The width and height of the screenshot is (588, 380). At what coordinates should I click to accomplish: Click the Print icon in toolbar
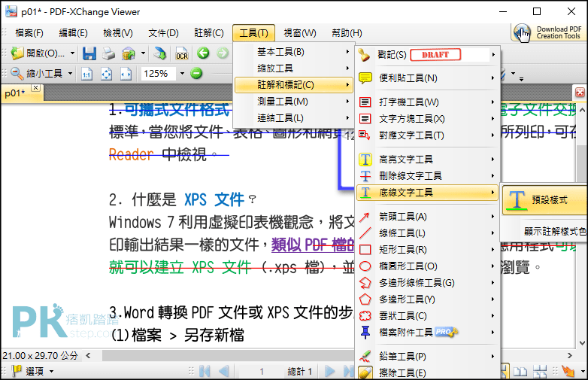tap(109, 53)
